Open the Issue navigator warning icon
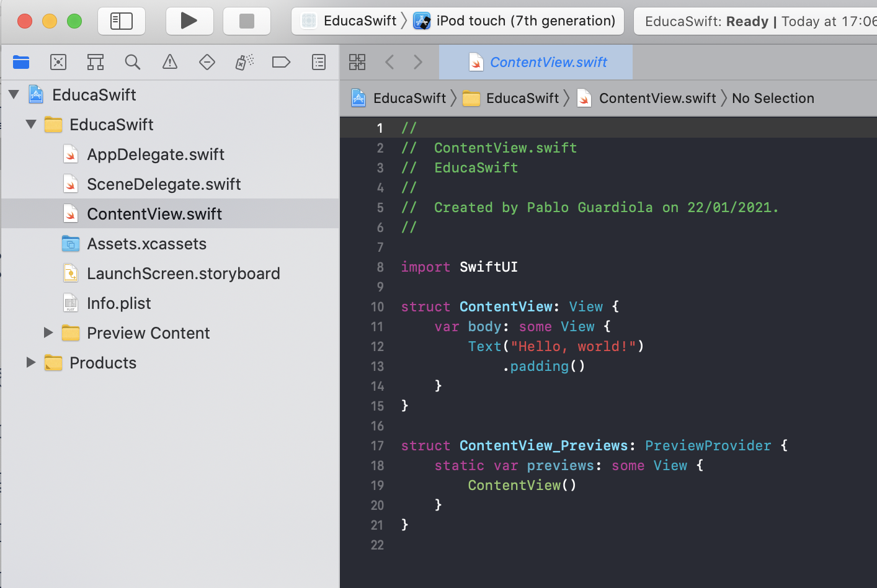 (170, 62)
